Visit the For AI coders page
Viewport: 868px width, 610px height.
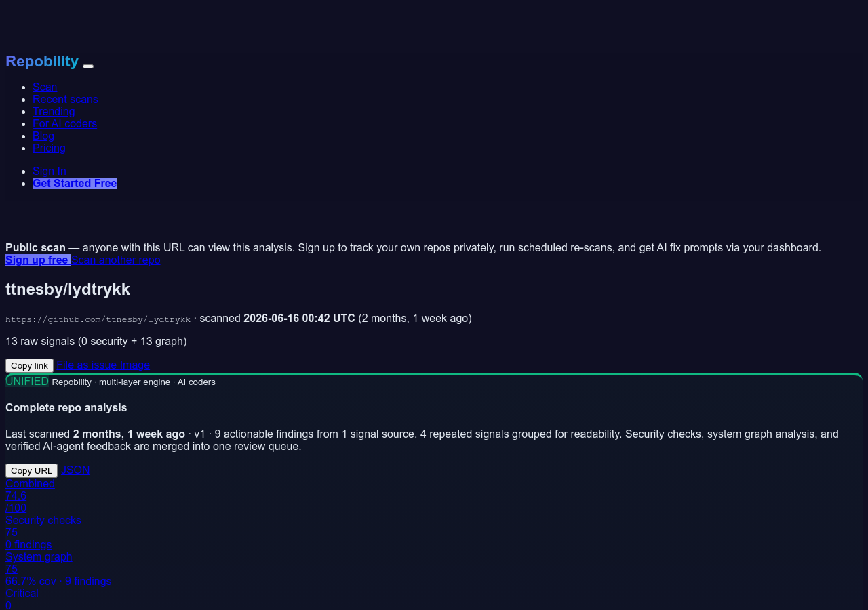[x=64, y=123]
